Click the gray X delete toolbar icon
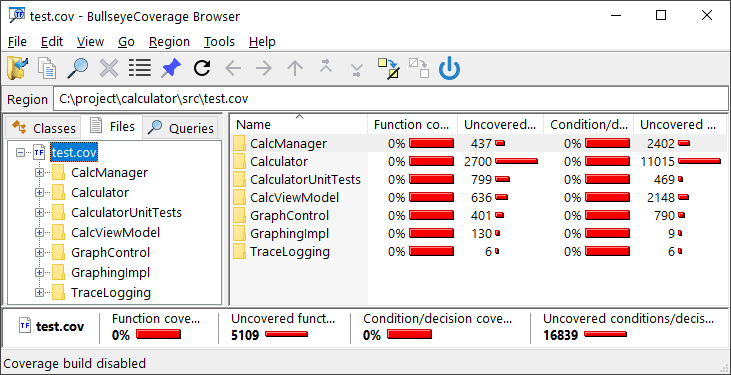This screenshot has height=375, width=731. 109,69
